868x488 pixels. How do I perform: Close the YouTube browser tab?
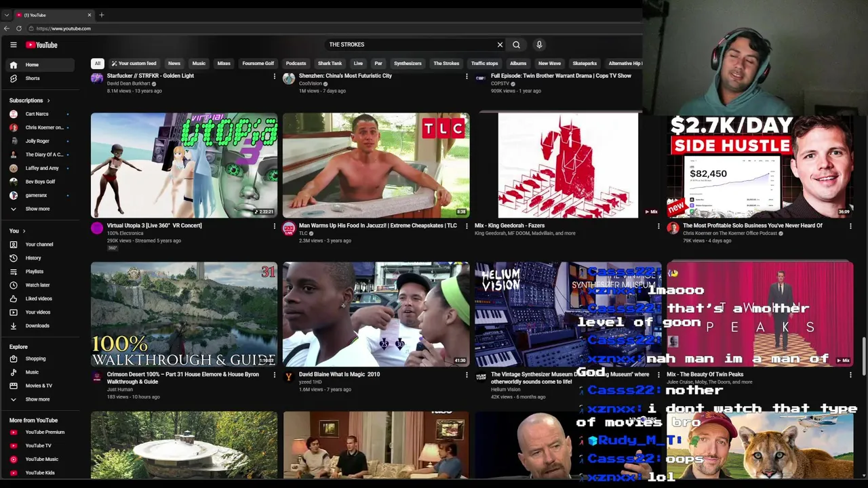point(89,15)
